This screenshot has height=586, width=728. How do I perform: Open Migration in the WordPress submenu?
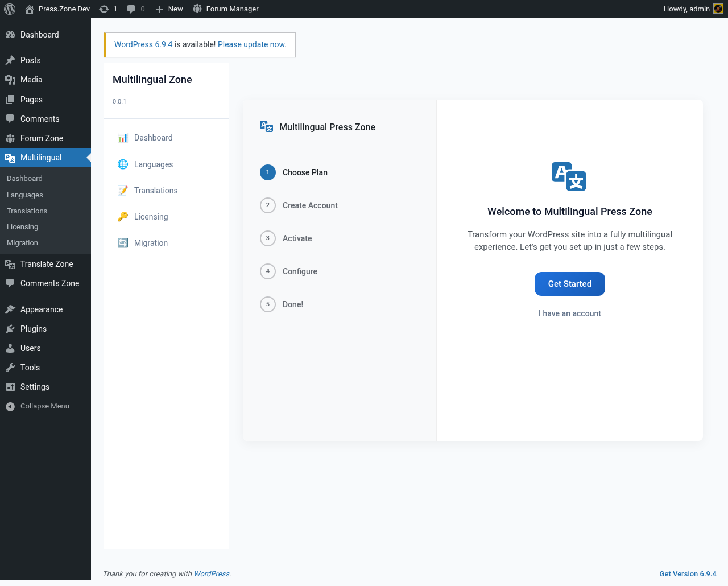(x=23, y=242)
